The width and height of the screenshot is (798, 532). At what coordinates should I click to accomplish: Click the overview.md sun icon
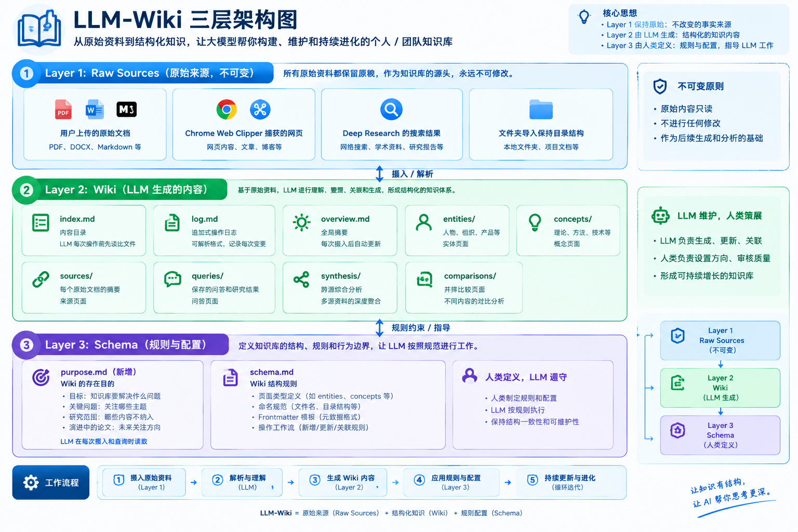pyautogui.click(x=301, y=222)
